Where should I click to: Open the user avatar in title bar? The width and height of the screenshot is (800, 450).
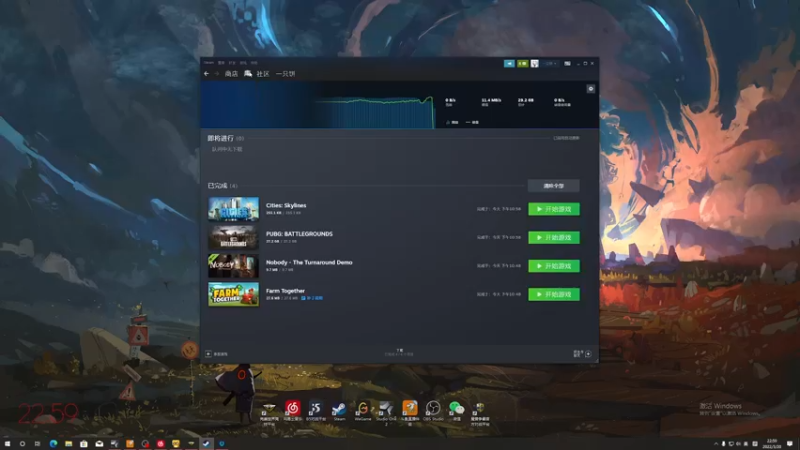click(x=534, y=63)
